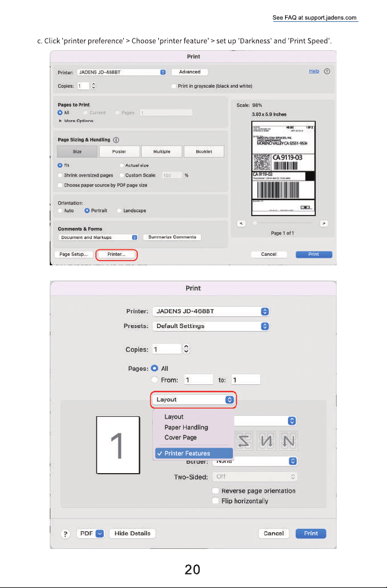Open the Document and Markups dropdown
The image size is (387, 588).
(98, 237)
